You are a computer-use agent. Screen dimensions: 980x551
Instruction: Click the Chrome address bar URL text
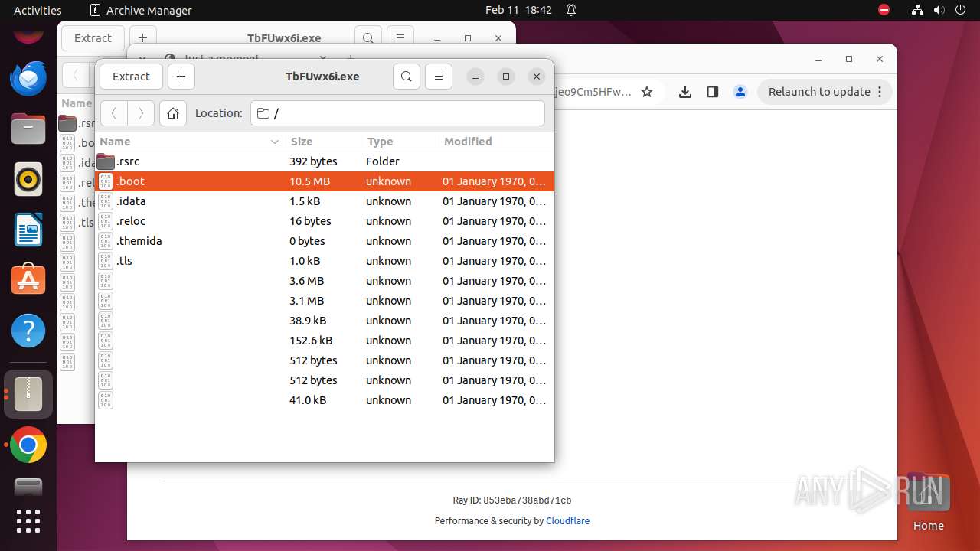click(x=593, y=92)
